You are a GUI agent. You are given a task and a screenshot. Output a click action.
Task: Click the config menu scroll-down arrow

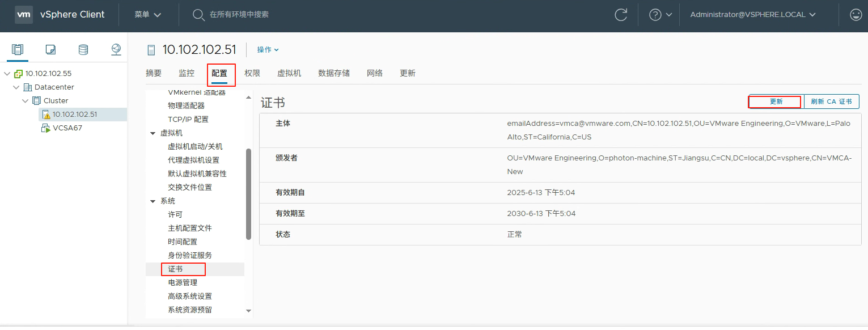(x=248, y=311)
